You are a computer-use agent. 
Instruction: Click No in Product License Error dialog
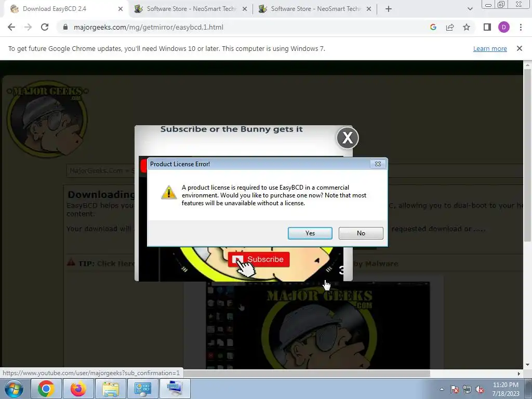tap(361, 233)
